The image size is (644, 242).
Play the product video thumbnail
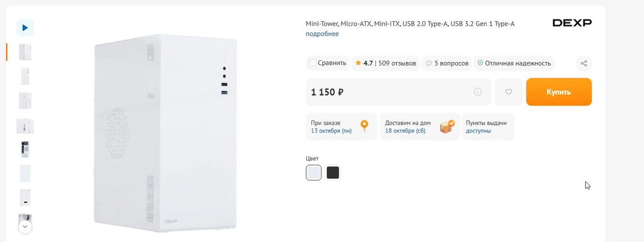click(x=25, y=27)
